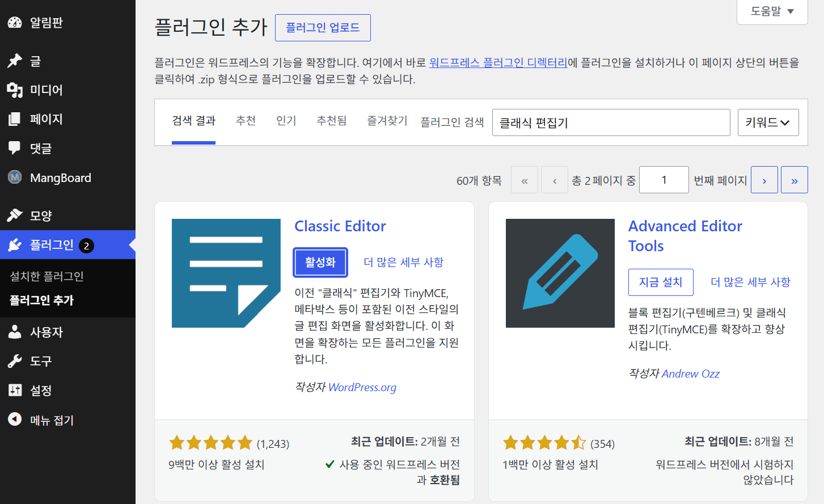Open MangBoard menu label
This screenshot has width=824, height=504.
pyautogui.click(x=61, y=177)
